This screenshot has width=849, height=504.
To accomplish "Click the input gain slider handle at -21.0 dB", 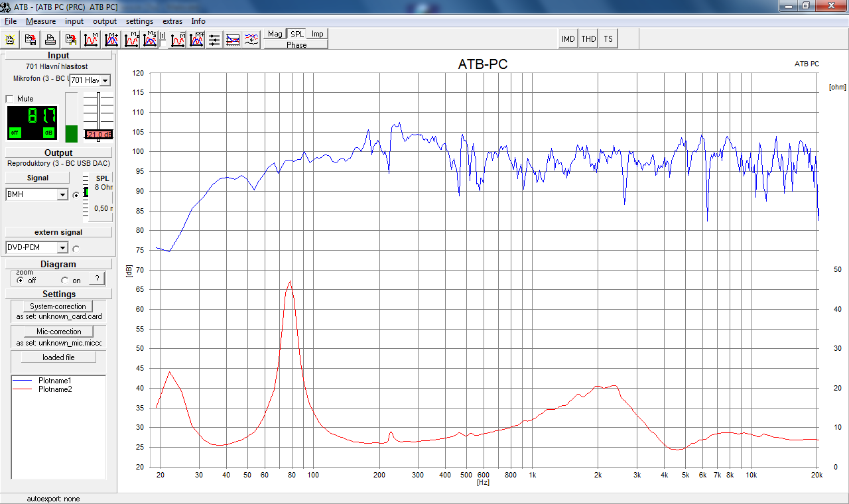I will tap(99, 135).
